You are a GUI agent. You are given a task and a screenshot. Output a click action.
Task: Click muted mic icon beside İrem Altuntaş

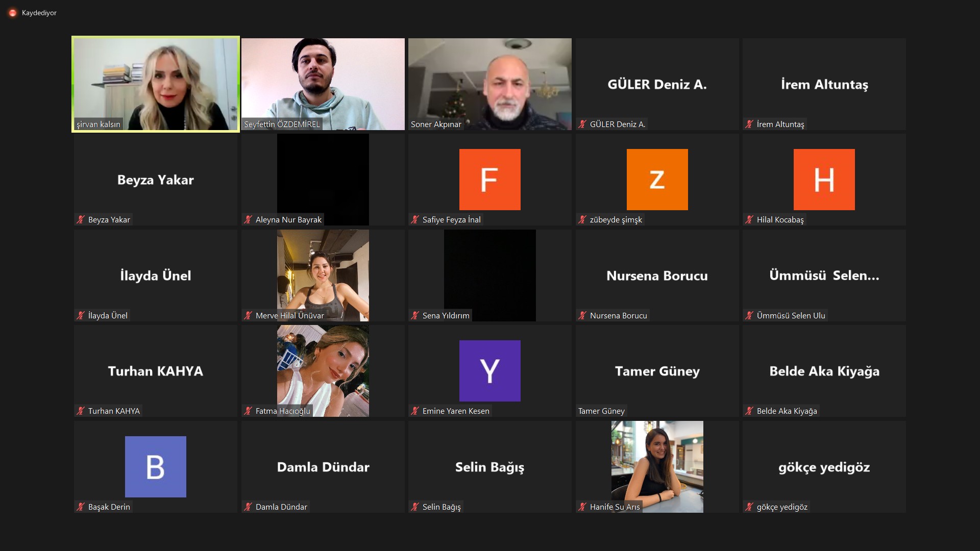pyautogui.click(x=749, y=124)
